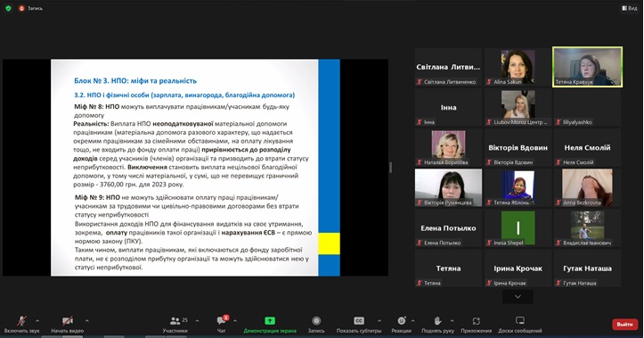Open the Вид view layout menu
644x338 pixels.
pyautogui.click(x=630, y=8)
